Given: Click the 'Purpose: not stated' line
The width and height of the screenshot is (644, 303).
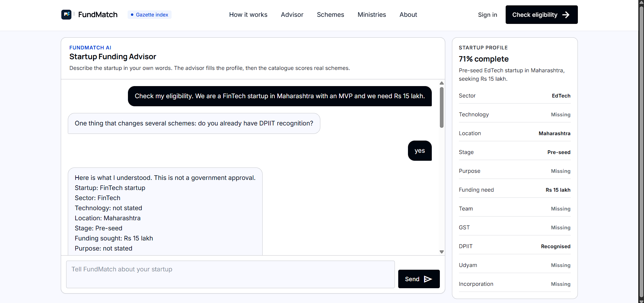Looking at the screenshot, I should (x=103, y=249).
